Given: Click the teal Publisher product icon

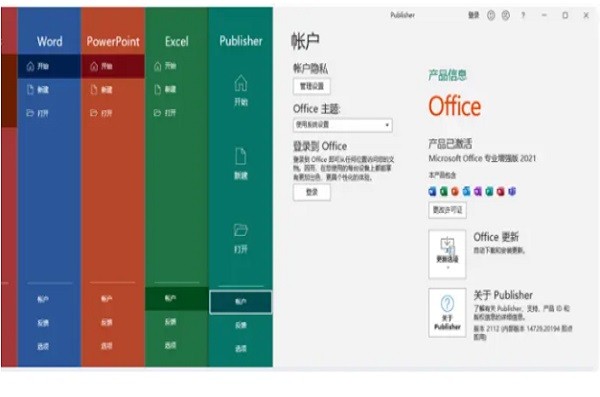Looking at the screenshot, I should click(489, 191).
